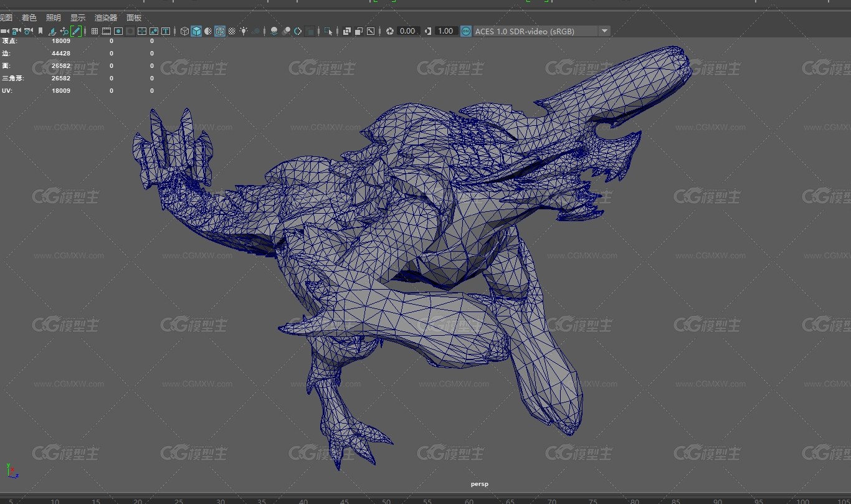Click the persp camera name label
The image size is (851, 504).
click(480, 484)
